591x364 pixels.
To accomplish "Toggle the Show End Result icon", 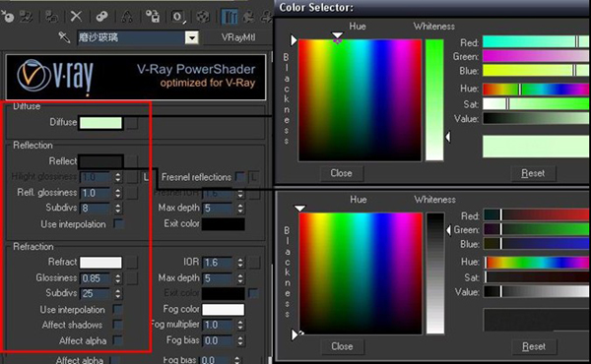I will coord(230,17).
